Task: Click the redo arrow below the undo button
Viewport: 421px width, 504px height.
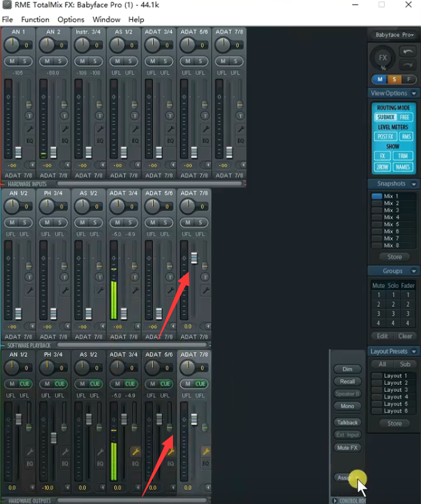Action: [x=408, y=65]
